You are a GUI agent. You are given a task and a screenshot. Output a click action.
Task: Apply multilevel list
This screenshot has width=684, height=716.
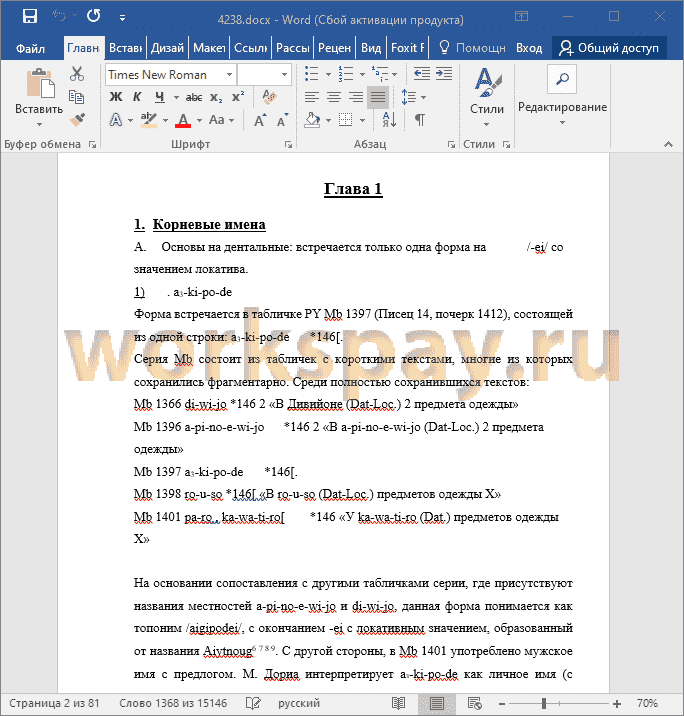[379, 74]
